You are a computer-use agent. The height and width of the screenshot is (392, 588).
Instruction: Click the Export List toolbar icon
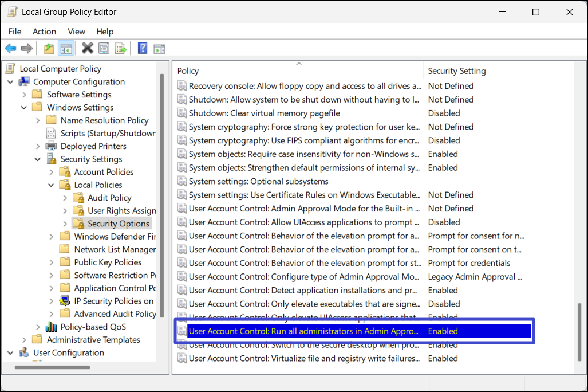[x=121, y=49]
